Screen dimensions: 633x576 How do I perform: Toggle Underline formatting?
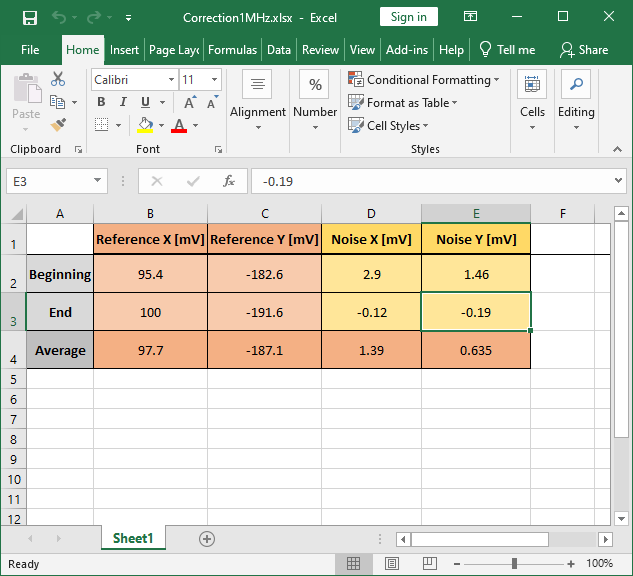click(x=146, y=102)
